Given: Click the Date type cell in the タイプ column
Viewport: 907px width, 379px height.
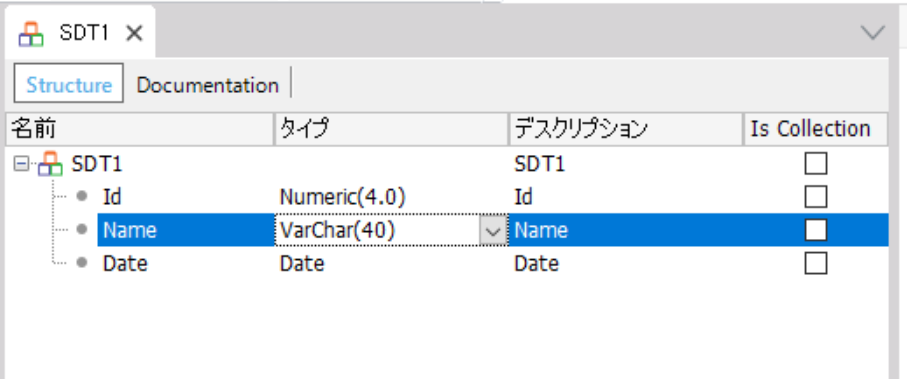Looking at the screenshot, I should tap(302, 264).
